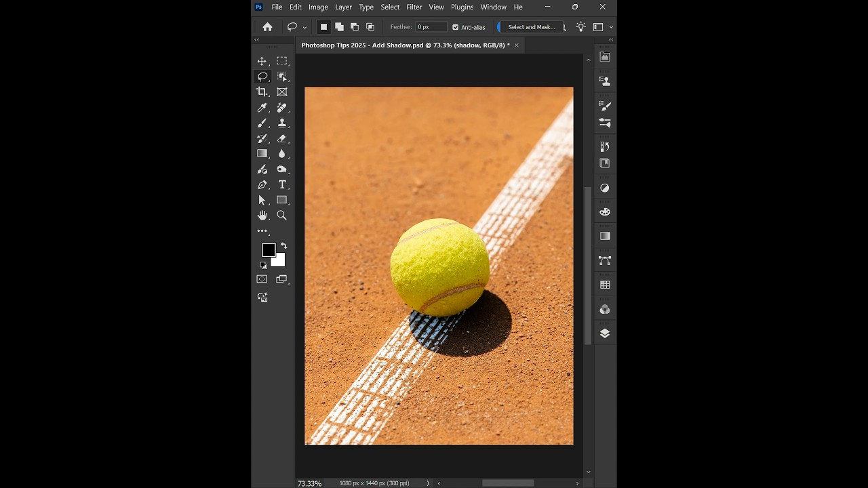Toggle Quick Mask mode
Viewport: 868px width, 488px height.
click(x=262, y=279)
